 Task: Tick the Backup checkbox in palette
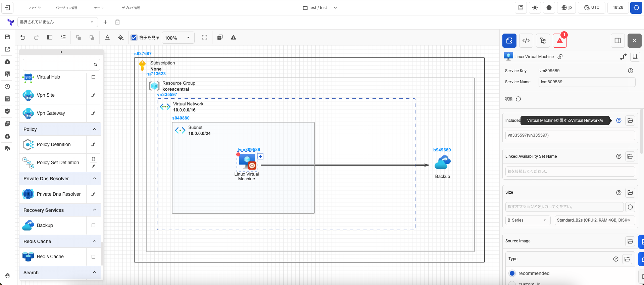pyautogui.click(x=93, y=226)
